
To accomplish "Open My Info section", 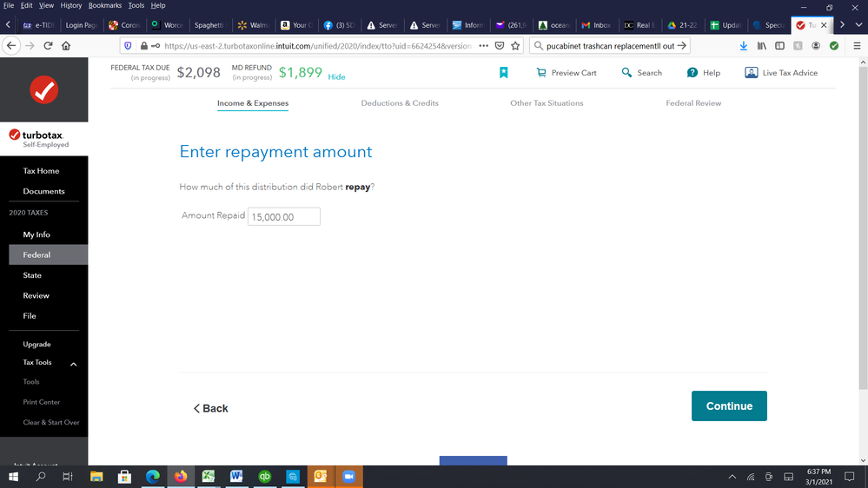I will (x=36, y=234).
